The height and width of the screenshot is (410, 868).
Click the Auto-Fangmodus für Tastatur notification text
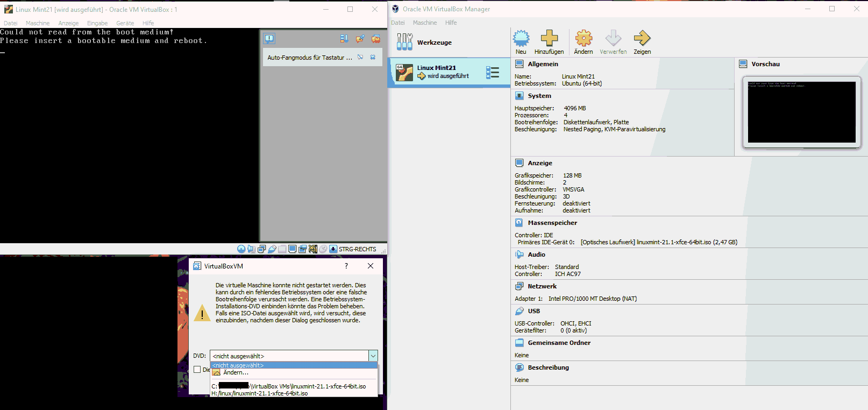coord(310,58)
